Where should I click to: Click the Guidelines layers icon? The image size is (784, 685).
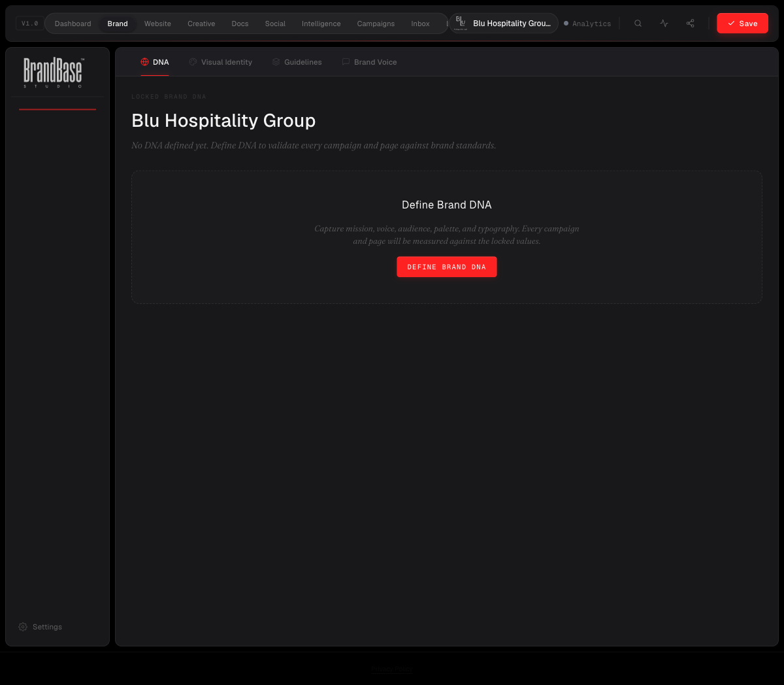tap(276, 62)
